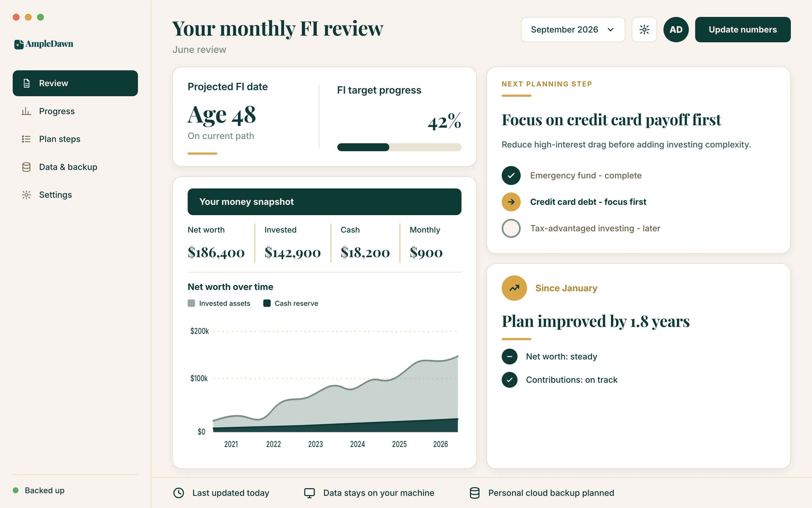Click Last updated today status
Viewport: 812px width, 508px height.
(230, 493)
